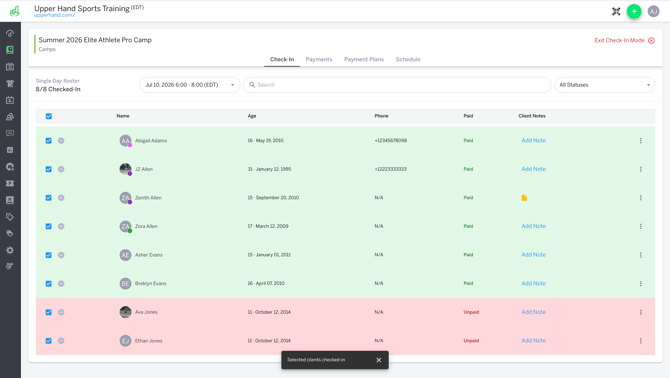Viewport: 670px width, 378px height.
Task: Click the search magnifier icon
Action: (252, 85)
